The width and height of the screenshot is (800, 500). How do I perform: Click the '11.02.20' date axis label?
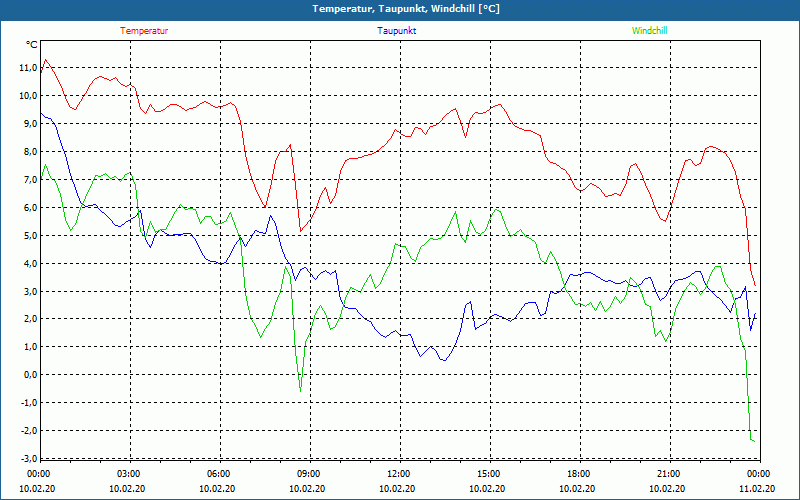[x=757, y=488]
